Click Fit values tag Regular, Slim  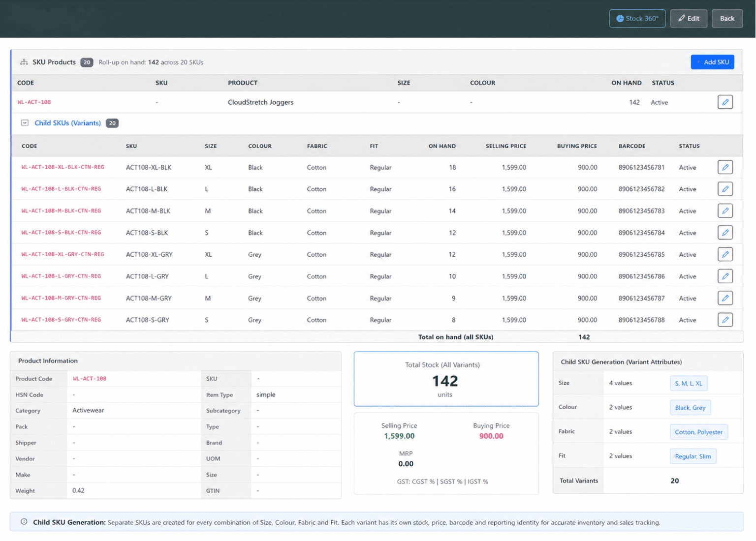[693, 456]
